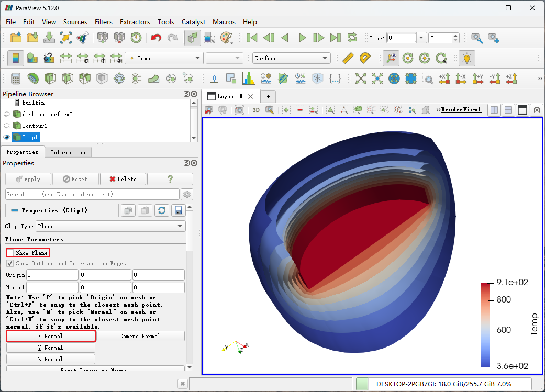Switch to the Information tab
Screen dimensions: 545x392
(68, 152)
